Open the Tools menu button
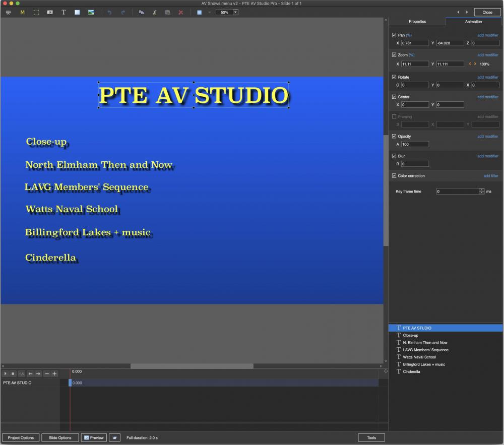The height and width of the screenshot is (445, 504). pos(371,437)
